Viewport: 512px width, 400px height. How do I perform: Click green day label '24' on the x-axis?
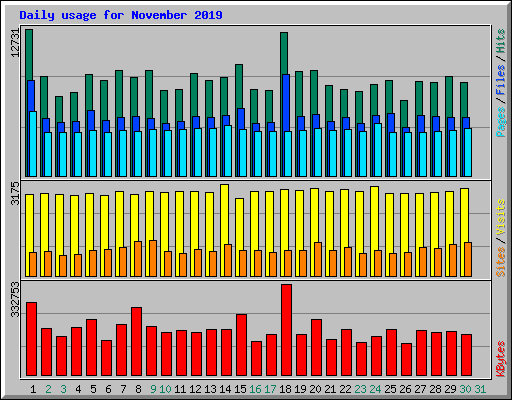click(375, 389)
